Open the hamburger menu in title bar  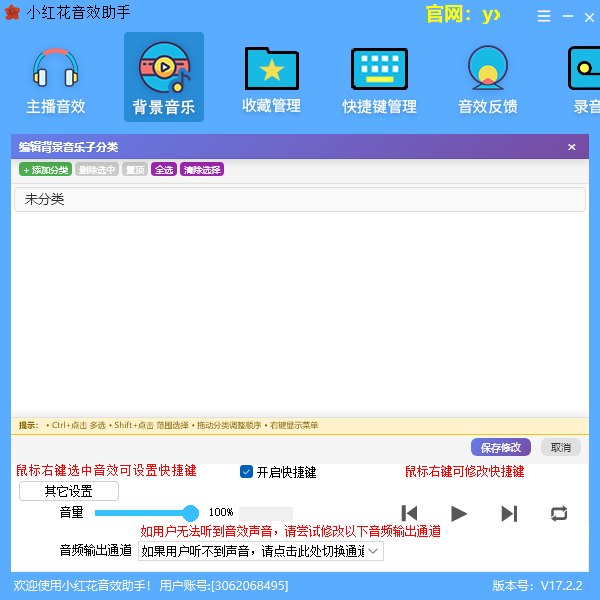coord(543,16)
